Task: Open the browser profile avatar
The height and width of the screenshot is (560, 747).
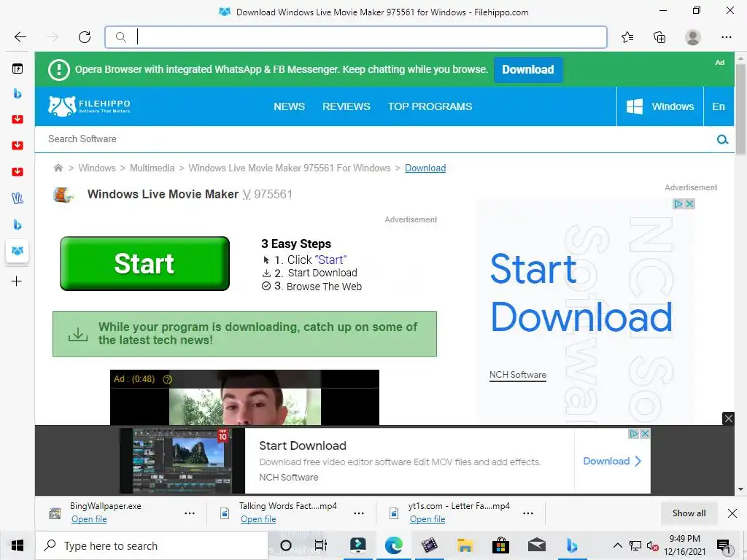Action: click(693, 36)
